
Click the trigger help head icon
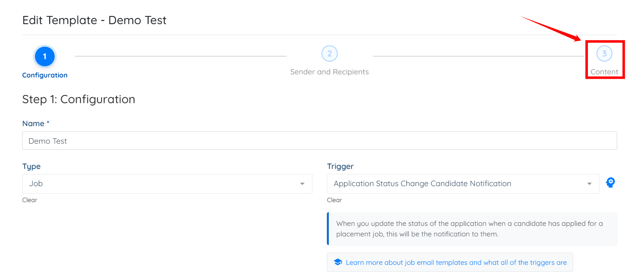pos(610,183)
